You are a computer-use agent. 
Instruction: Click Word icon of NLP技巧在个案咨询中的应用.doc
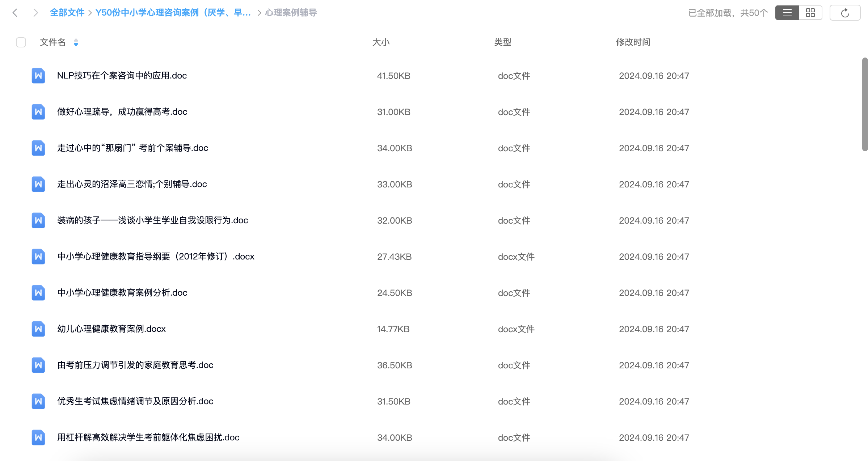click(x=38, y=76)
